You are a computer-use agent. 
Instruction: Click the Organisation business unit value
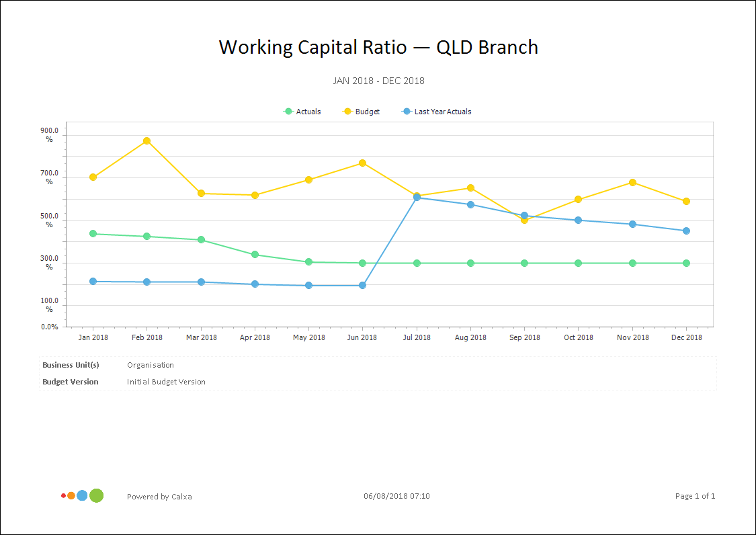click(x=151, y=365)
